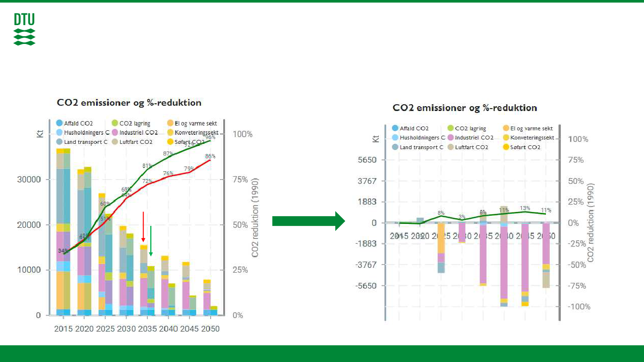The width and height of the screenshot is (644, 362).
Task: Click pink Industriel bar at 2045, right chart
Action: coord(525,257)
